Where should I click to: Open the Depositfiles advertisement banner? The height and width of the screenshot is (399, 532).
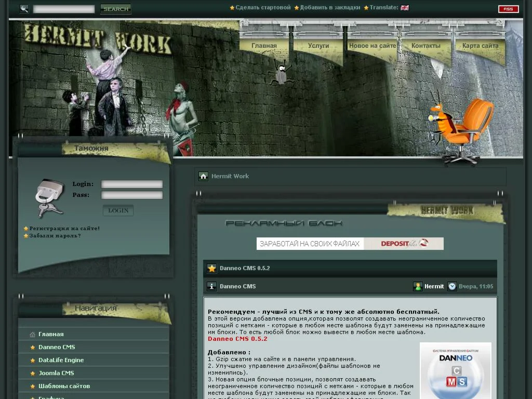click(x=350, y=244)
